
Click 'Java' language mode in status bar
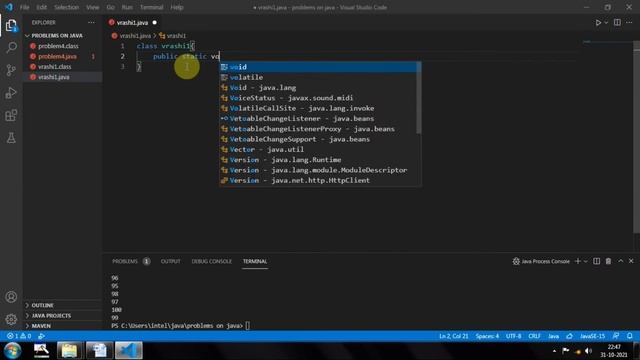click(x=553, y=336)
